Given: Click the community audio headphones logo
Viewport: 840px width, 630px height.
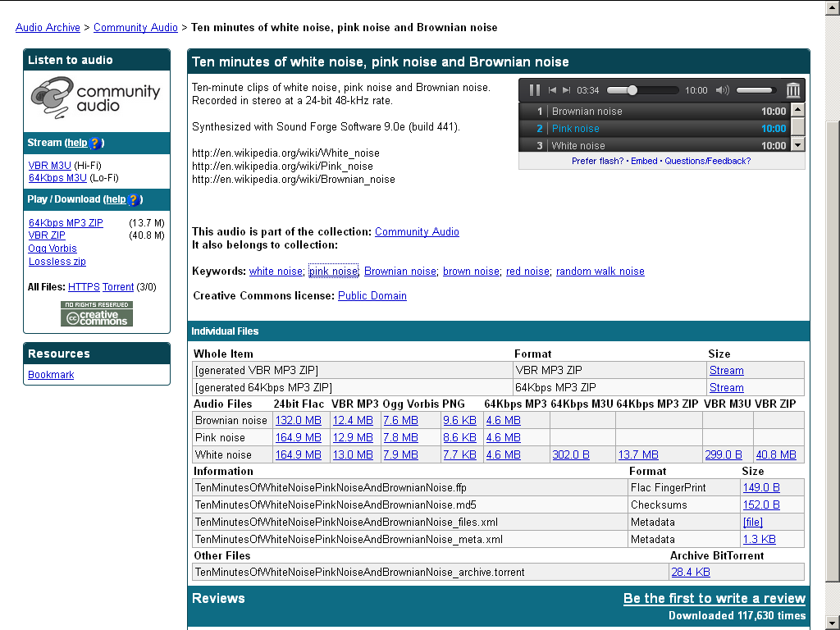Looking at the screenshot, I should tap(97, 98).
